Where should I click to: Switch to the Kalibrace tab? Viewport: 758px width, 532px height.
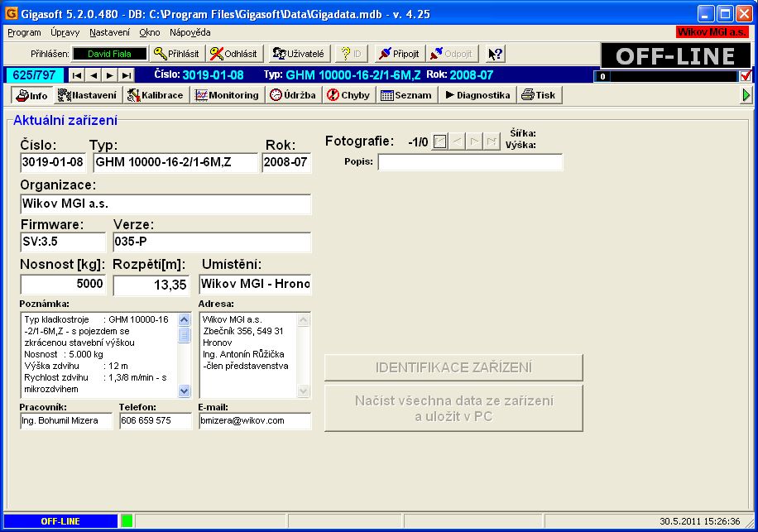click(156, 95)
